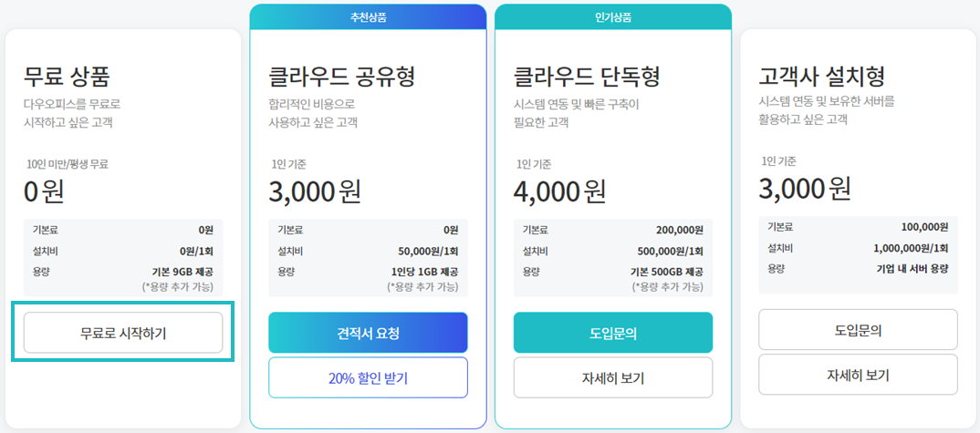Click the 4,000원 price text
Screen dimensions: 980x433
[559, 191]
